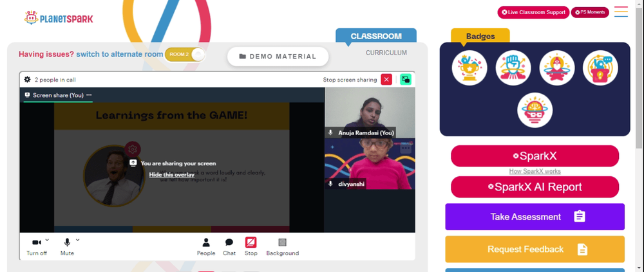Select Anuja Ramdasi video tile
Viewport: 644px width, 272px height.
click(x=370, y=113)
